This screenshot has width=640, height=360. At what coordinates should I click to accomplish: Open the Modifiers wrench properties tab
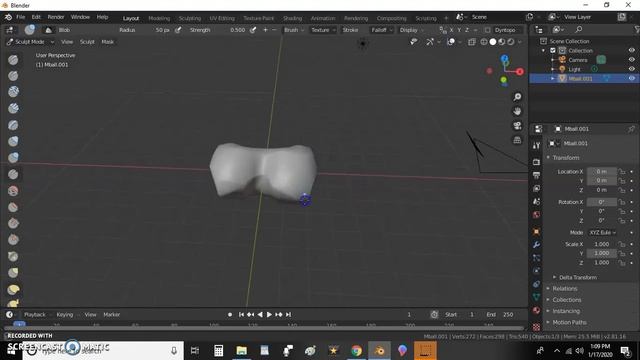tap(536, 244)
